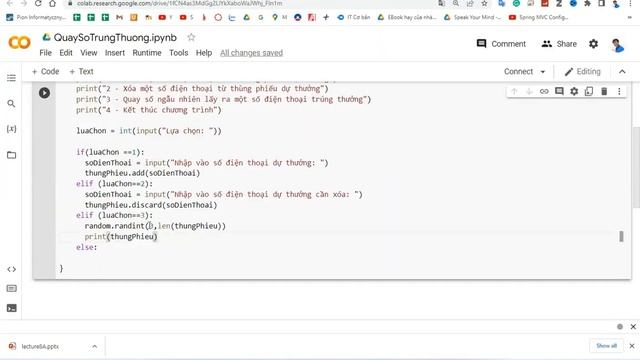The height and width of the screenshot is (360, 640).
Task: Rename notebook title QuaySoTrungThuong.ipynb
Action: [x=115, y=38]
